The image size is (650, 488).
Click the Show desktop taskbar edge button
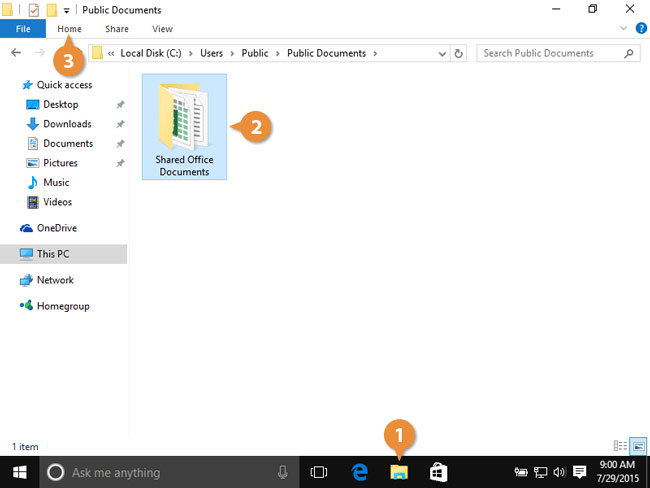648,472
